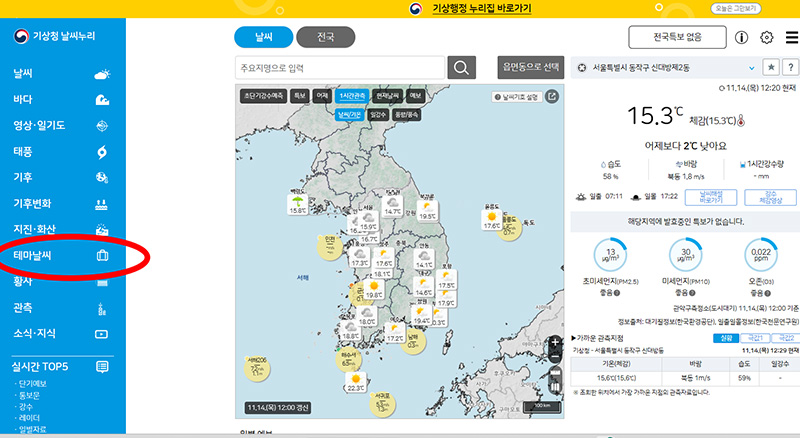Click the magnifier search button
The image size is (800, 438).
click(x=461, y=68)
